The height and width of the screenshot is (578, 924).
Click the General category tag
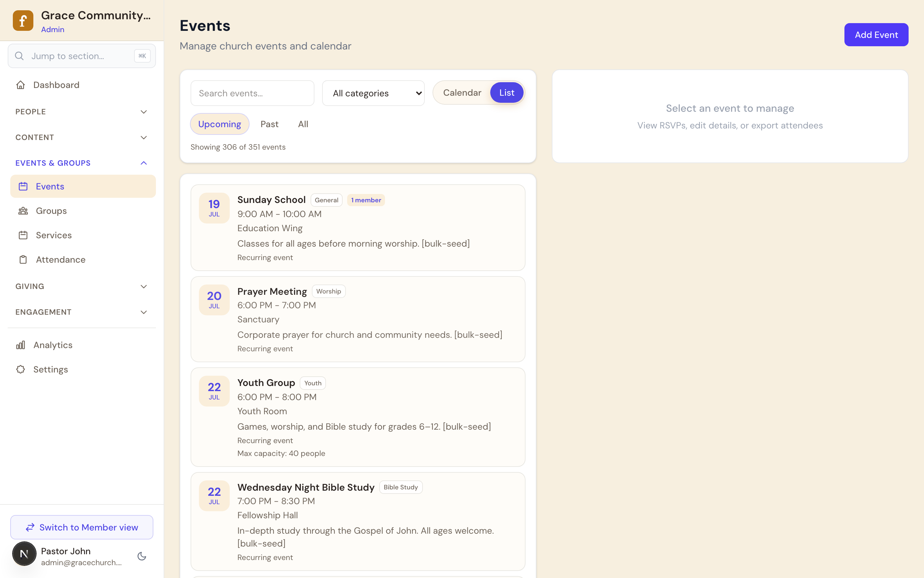pos(327,200)
